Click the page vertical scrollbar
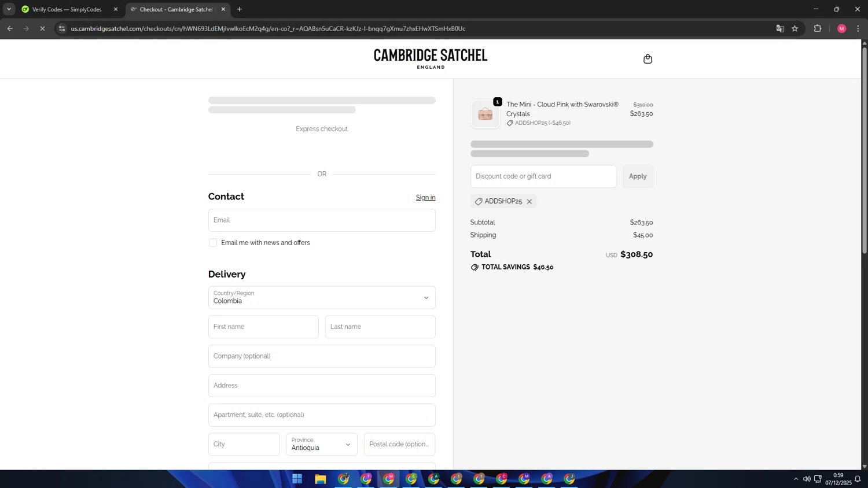The image size is (868, 488). click(865, 150)
